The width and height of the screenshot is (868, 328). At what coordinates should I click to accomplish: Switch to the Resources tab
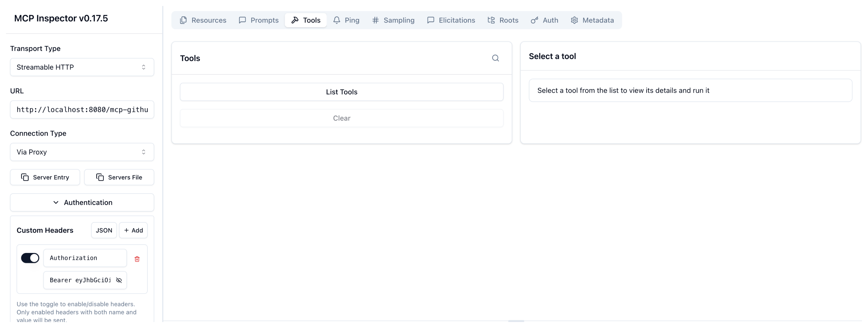click(x=203, y=20)
